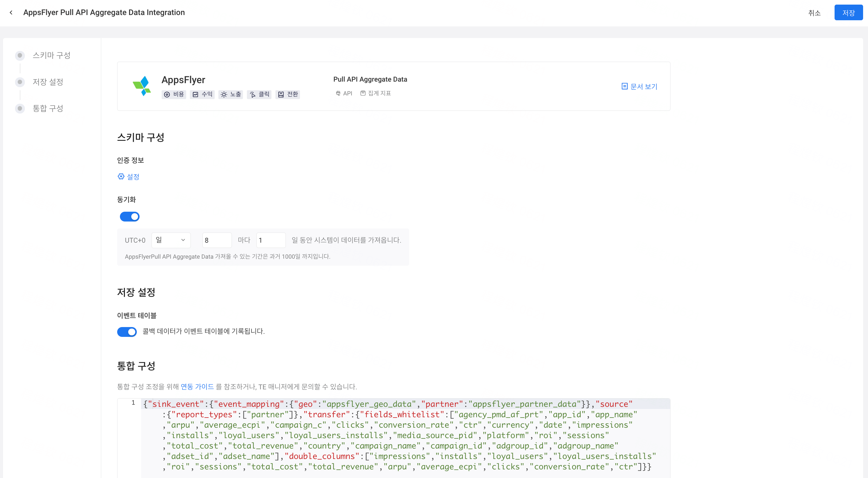Open the 일 frequency dropdown
This screenshot has height=478, width=868.
pos(171,240)
